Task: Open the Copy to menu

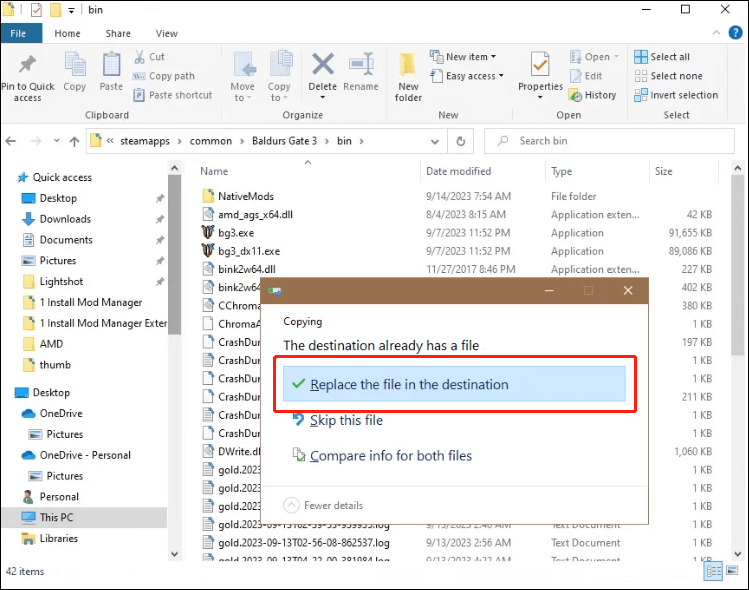Action: 279,76
